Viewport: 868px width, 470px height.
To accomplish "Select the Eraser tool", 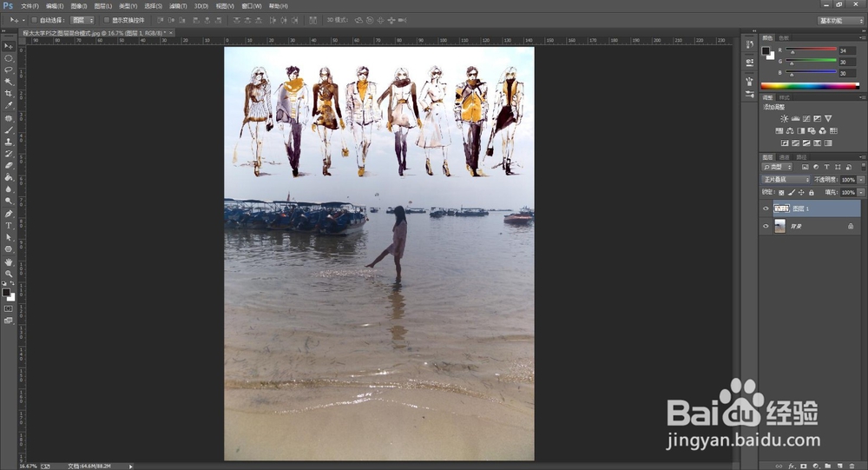I will click(x=9, y=165).
